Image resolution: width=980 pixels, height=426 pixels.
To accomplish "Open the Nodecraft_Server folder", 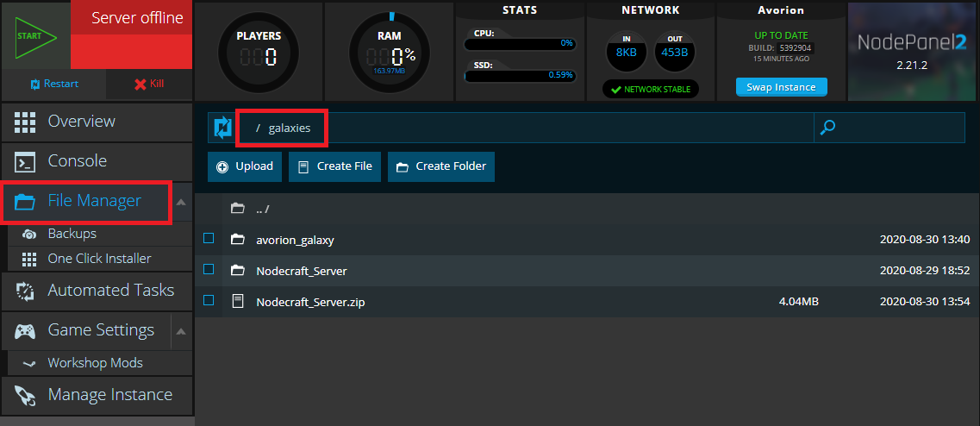I will point(302,272).
